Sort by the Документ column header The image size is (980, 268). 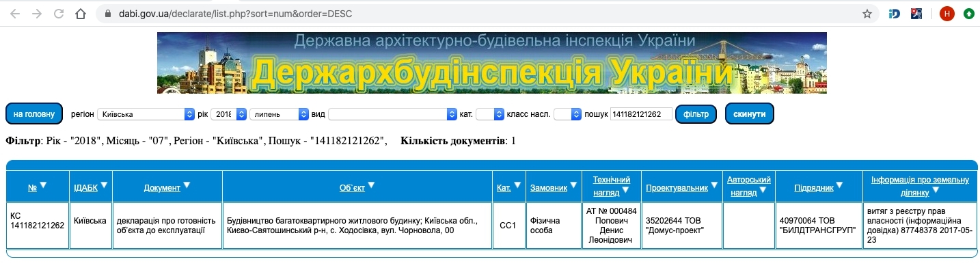click(x=162, y=187)
